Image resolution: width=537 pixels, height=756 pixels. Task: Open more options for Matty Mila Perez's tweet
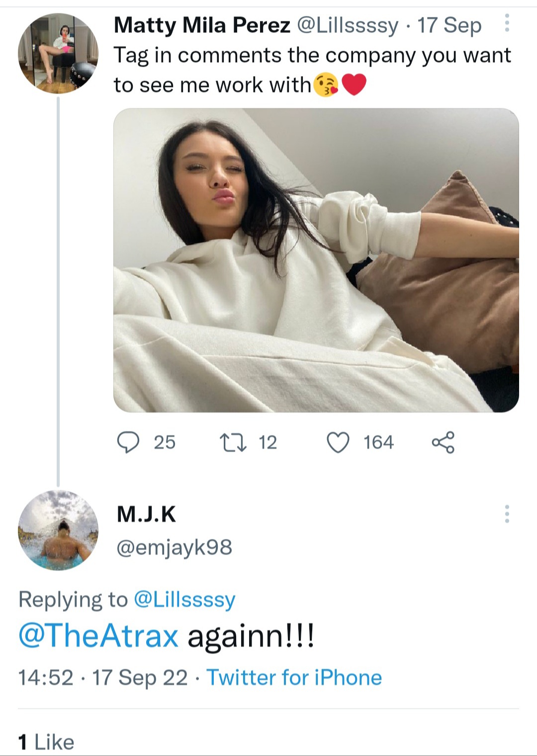click(x=507, y=23)
